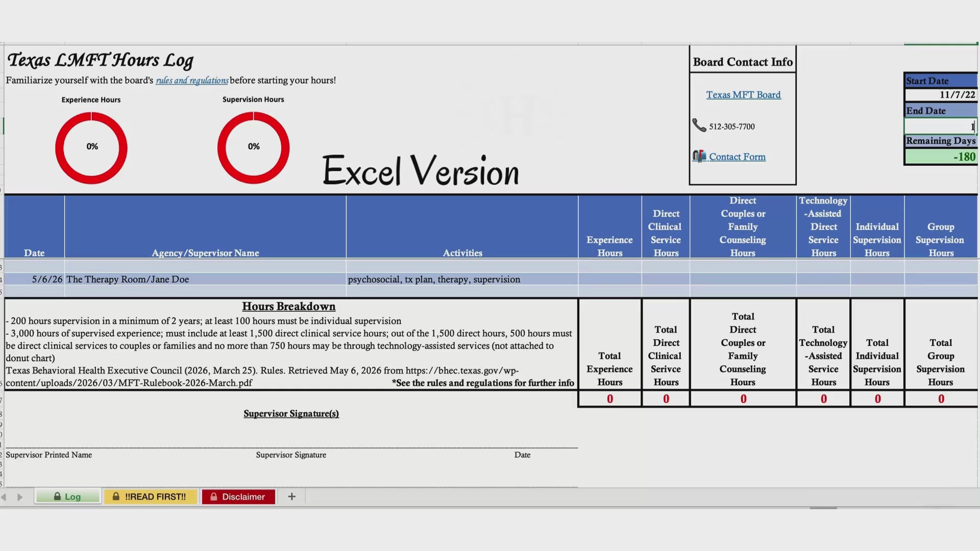Switch to the !!READ FIRST!! sheet tab
The width and height of the screenshot is (980, 551).
pyautogui.click(x=150, y=496)
